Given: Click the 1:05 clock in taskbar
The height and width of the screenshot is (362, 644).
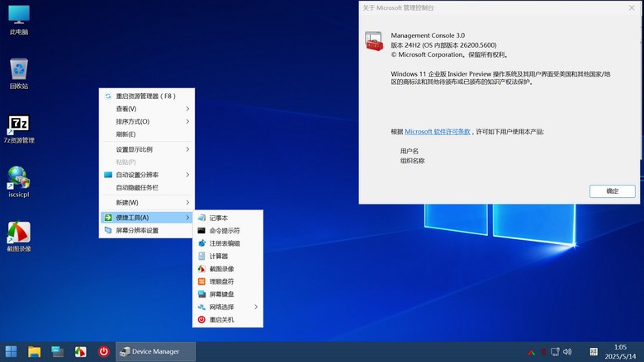Looking at the screenshot, I should [620, 347].
